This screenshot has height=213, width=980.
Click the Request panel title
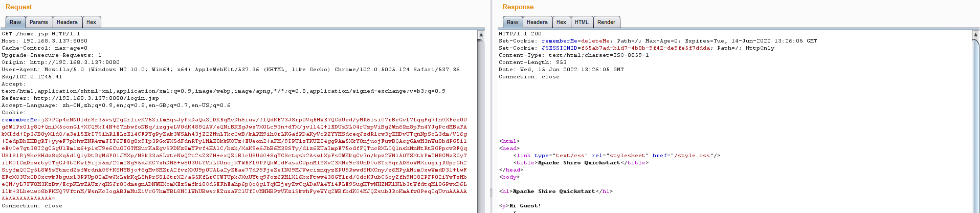click(18, 7)
